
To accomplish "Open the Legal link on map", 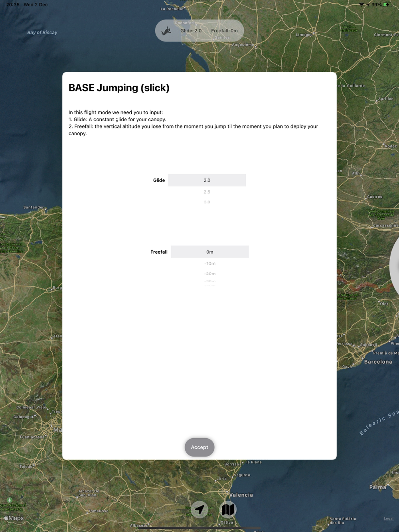I will [x=389, y=518].
